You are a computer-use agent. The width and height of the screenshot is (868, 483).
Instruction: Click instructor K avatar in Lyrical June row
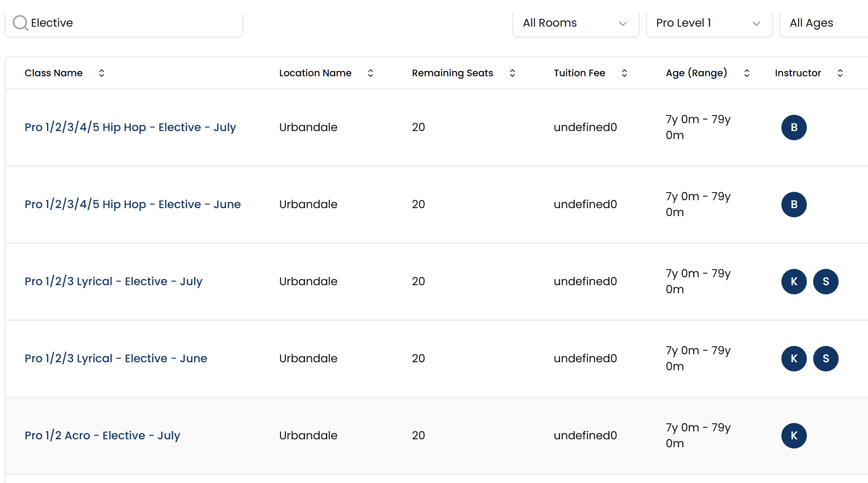point(794,359)
